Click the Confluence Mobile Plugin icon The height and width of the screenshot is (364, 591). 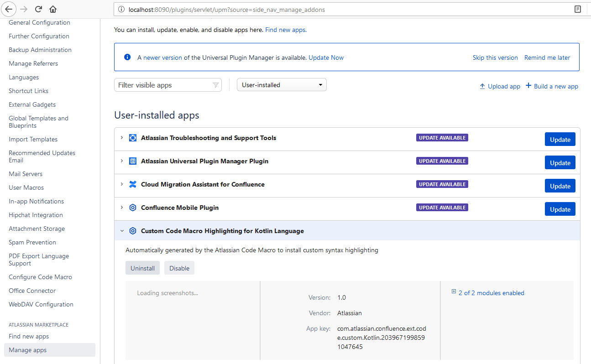[x=133, y=208]
